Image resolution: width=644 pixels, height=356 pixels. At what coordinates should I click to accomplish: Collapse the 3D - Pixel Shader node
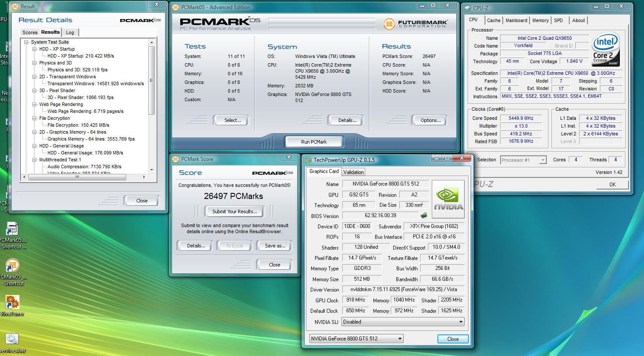(35, 90)
